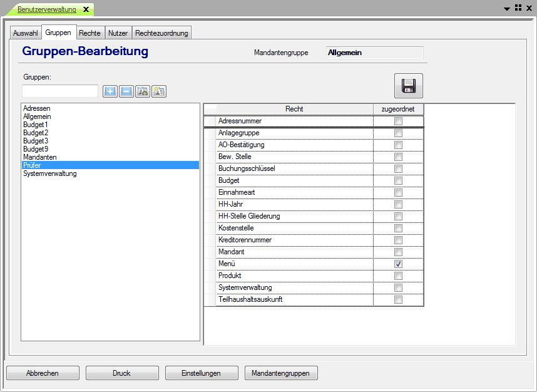Open the window list dropdown arrow
This screenshot has height=392, width=537.
(507, 8)
